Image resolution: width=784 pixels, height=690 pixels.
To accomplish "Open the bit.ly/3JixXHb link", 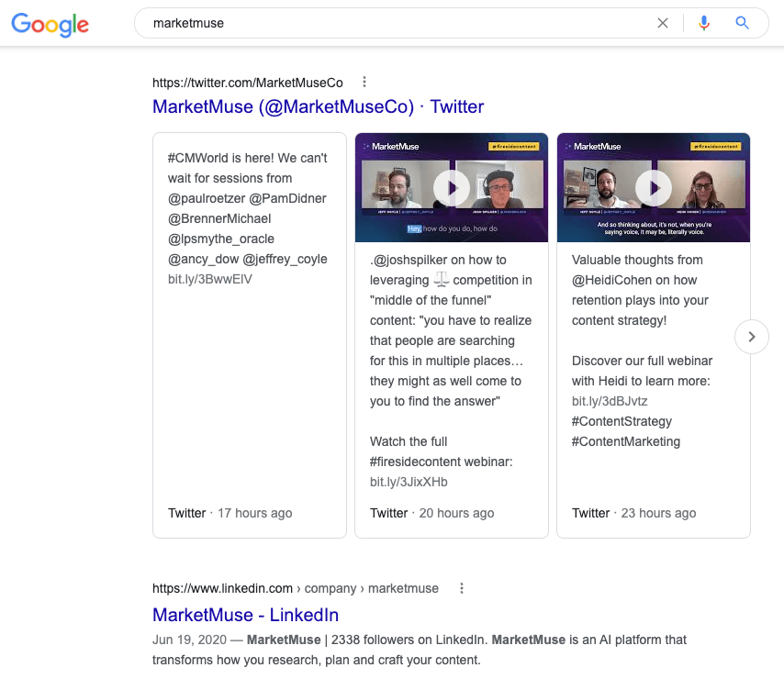I will pos(409,482).
